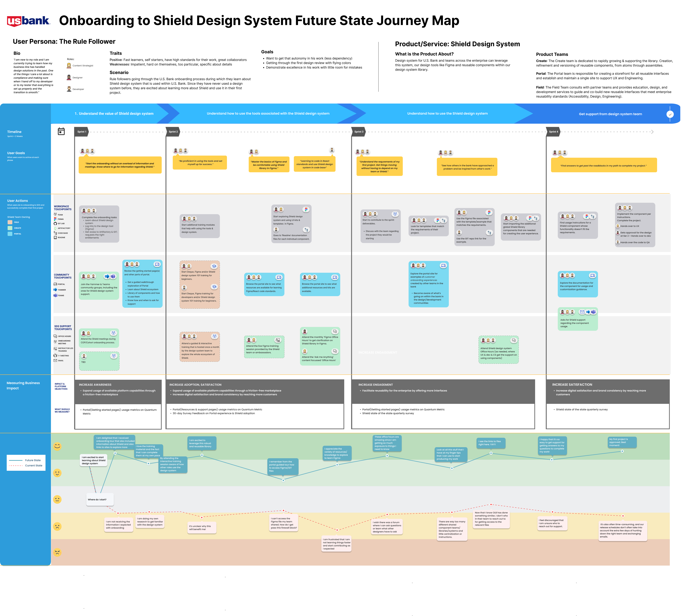Click the 'SDS SUPPORT TOUCHPOINTS' label
Image resolution: width=687 pixels, height=616 pixels.
63,328
